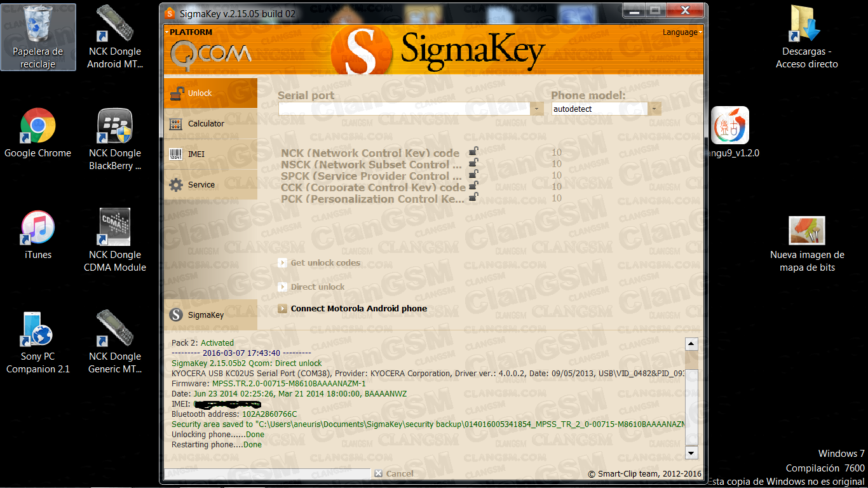868x488 pixels.
Task: Open the Papelera de reciclaje desktop icon
Action: (38, 37)
